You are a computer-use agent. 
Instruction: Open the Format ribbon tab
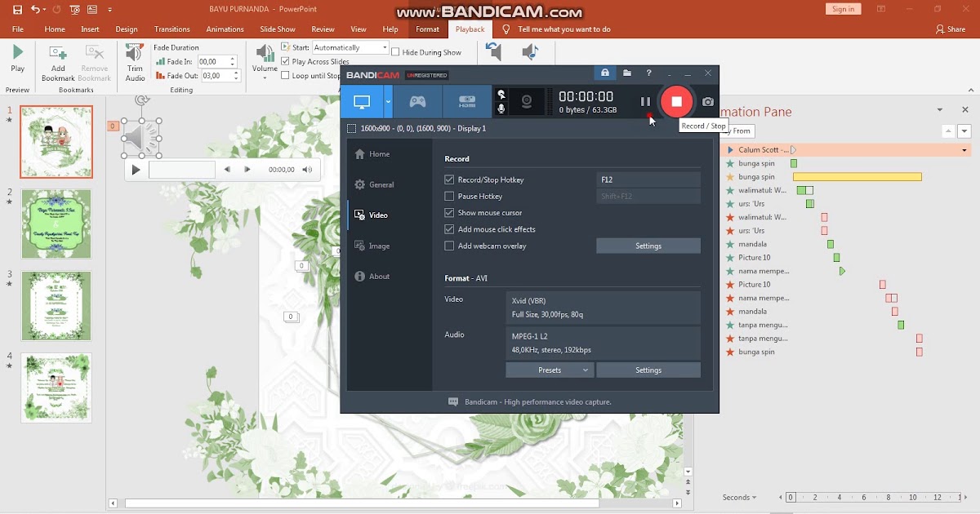point(427,29)
